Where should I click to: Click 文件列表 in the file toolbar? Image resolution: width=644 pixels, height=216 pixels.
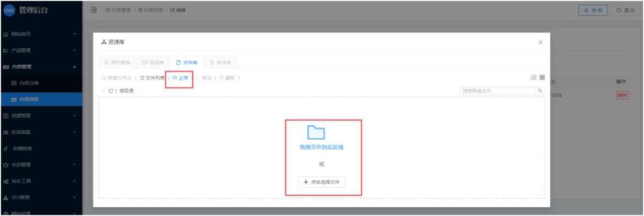click(152, 78)
